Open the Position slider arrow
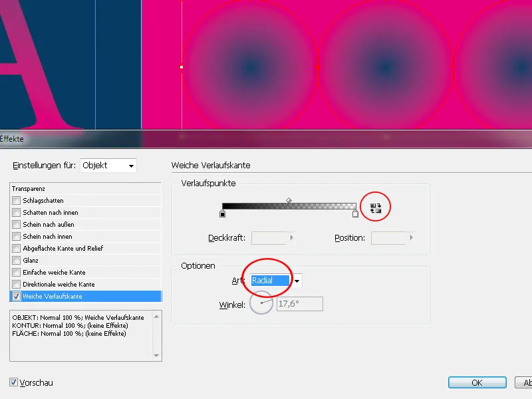Screen dimensions: 532x399 [x=411, y=238]
